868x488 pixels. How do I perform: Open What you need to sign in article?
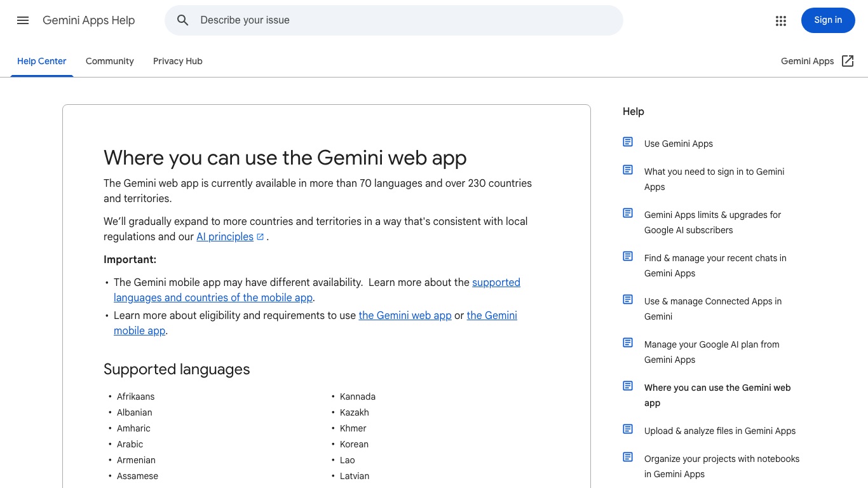[714, 179]
